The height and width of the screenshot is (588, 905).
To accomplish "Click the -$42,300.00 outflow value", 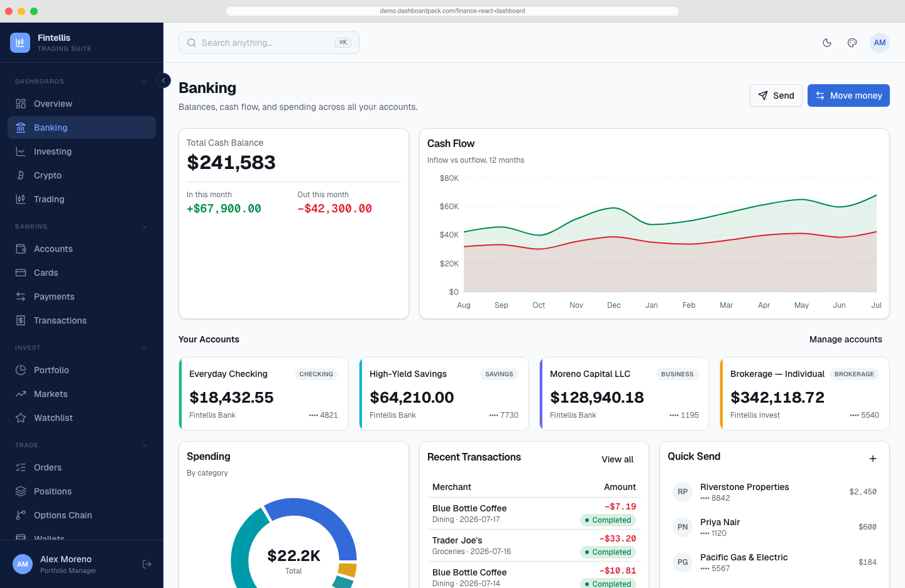I will (334, 209).
